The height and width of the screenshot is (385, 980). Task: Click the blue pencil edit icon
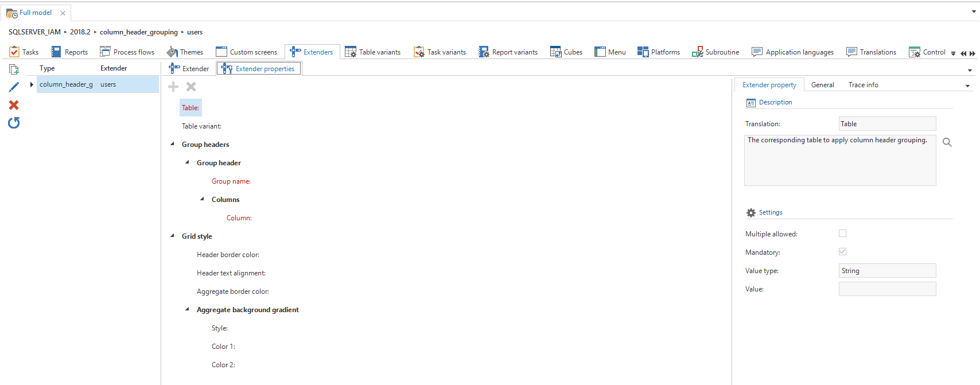point(14,87)
